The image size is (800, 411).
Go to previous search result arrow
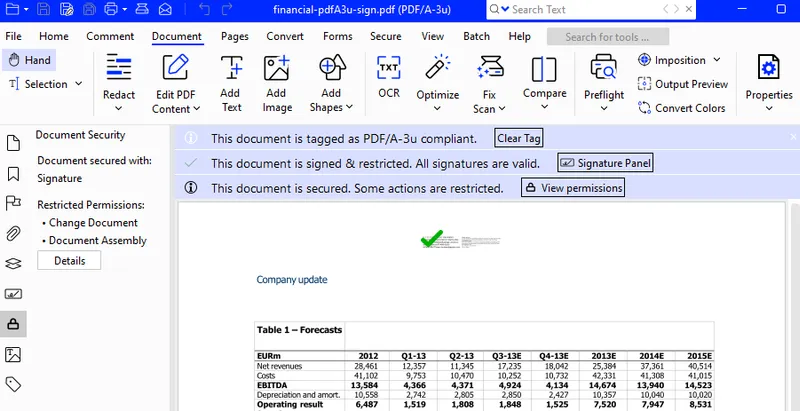click(x=666, y=9)
